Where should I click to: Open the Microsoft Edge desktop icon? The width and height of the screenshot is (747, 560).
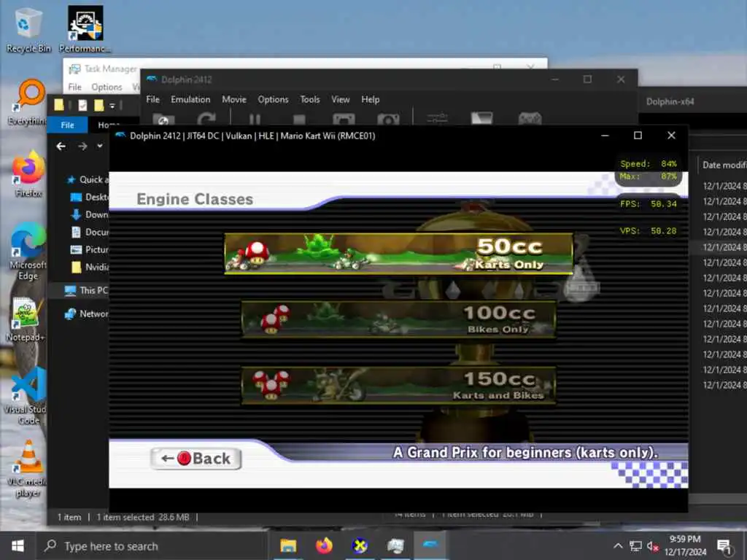point(28,252)
